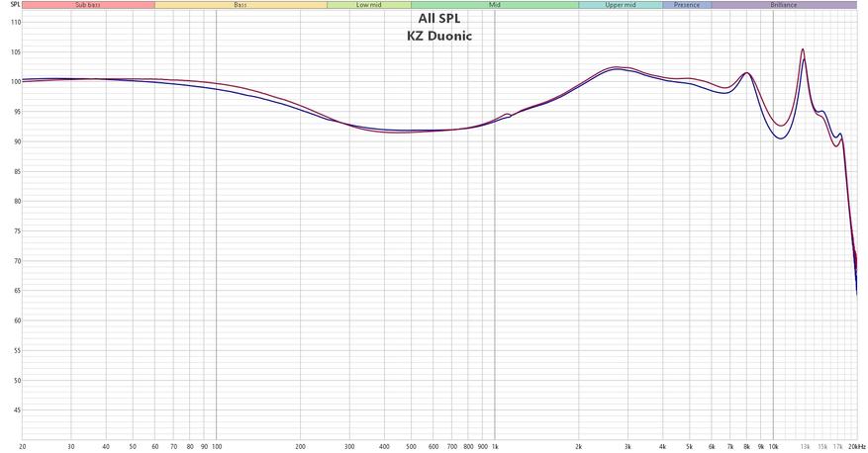Click the Sub bass frequency band label

[x=88, y=5]
